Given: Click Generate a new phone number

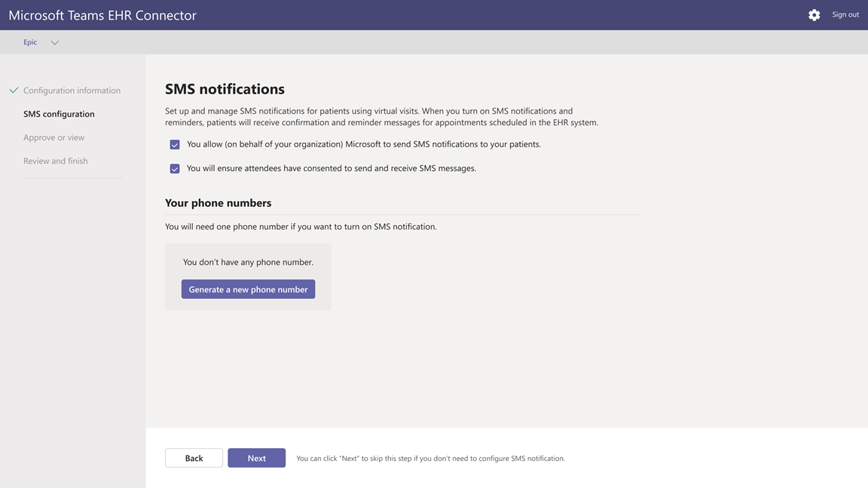Looking at the screenshot, I should click(x=248, y=289).
